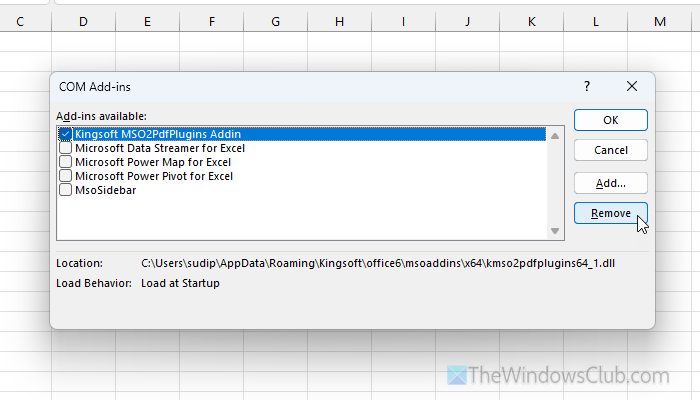Select Microsoft Power Pivot for Excel text

click(154, 176)
